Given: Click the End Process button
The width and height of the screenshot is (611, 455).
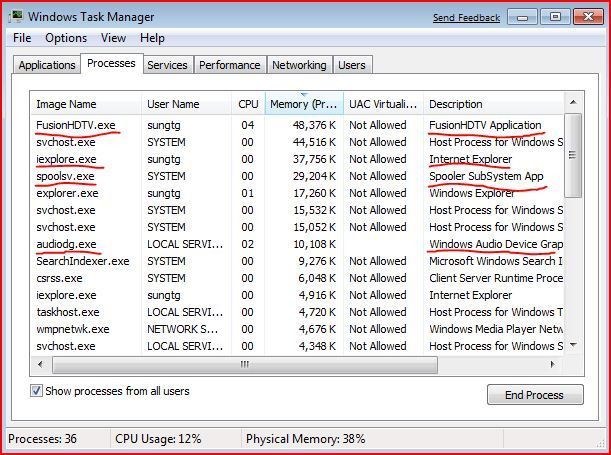Looking at the screenshot, I should tap(535, 395).
